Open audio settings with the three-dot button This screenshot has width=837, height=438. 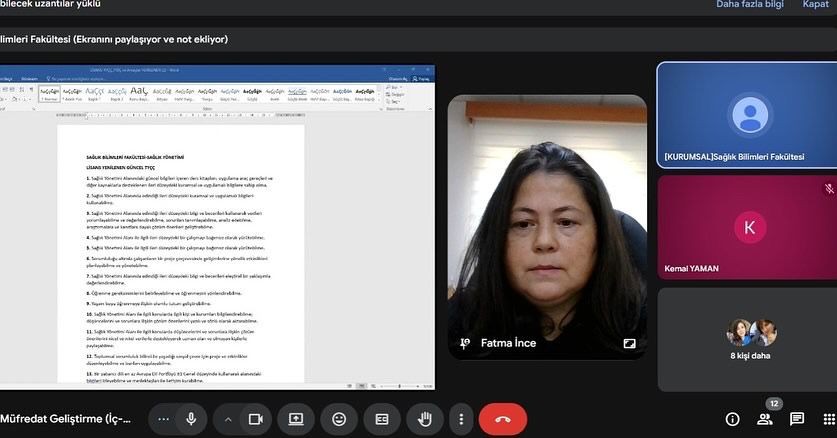164,419
